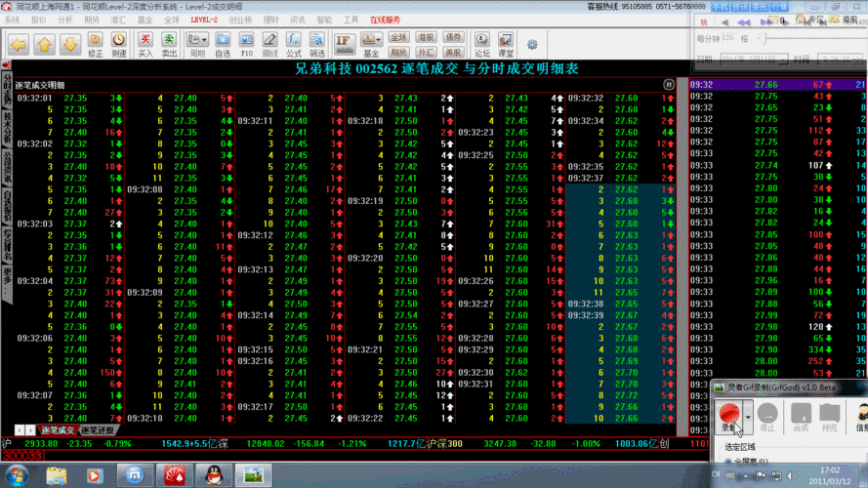The height and width of the screenshot is (488, 868).
Task: Open the 分析 menu
Action: (64, 19)
